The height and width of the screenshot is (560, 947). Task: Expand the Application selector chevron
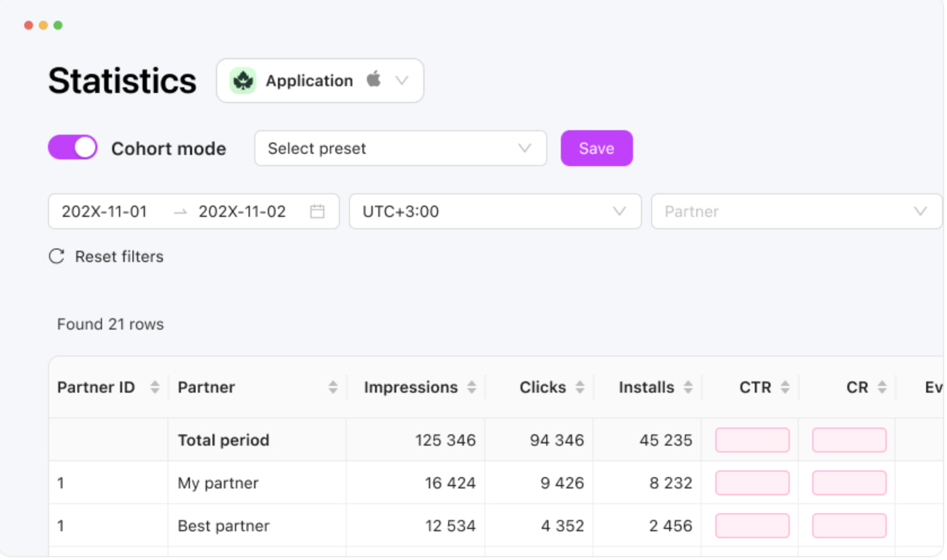pyautogui.click(x=401, y=81)
